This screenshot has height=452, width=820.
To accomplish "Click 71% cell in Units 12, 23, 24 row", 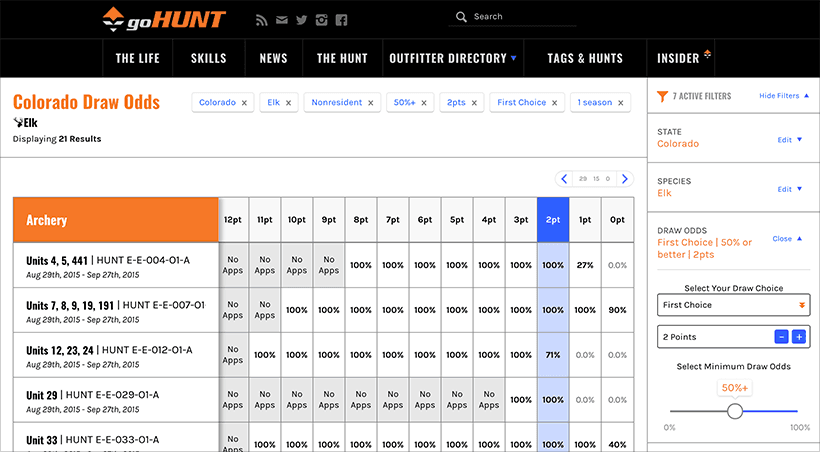I will click(553, 355).
